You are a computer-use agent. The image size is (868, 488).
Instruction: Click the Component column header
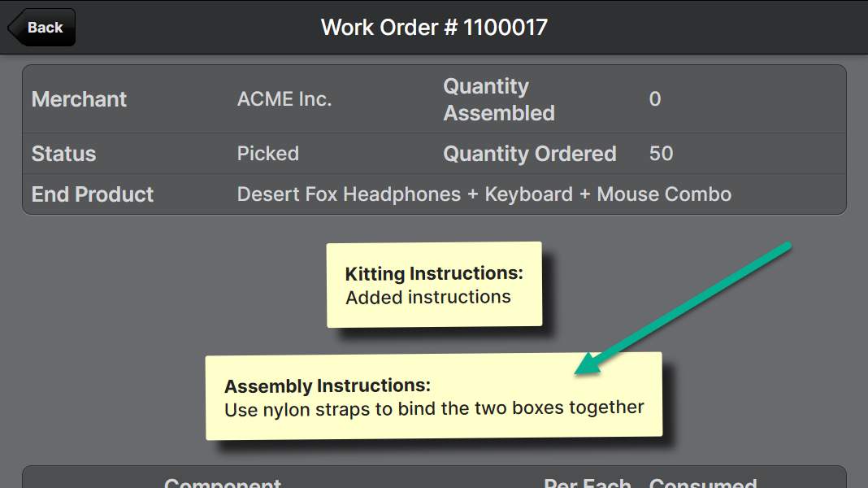pyautogui.click(x=223, y=482)
